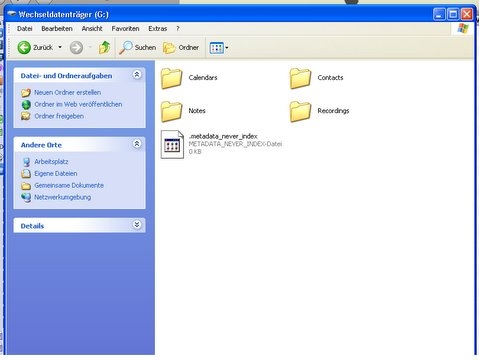Click the globe icon for web publishing
This screenshot has width=479, height=361.
tap(26, 105)
